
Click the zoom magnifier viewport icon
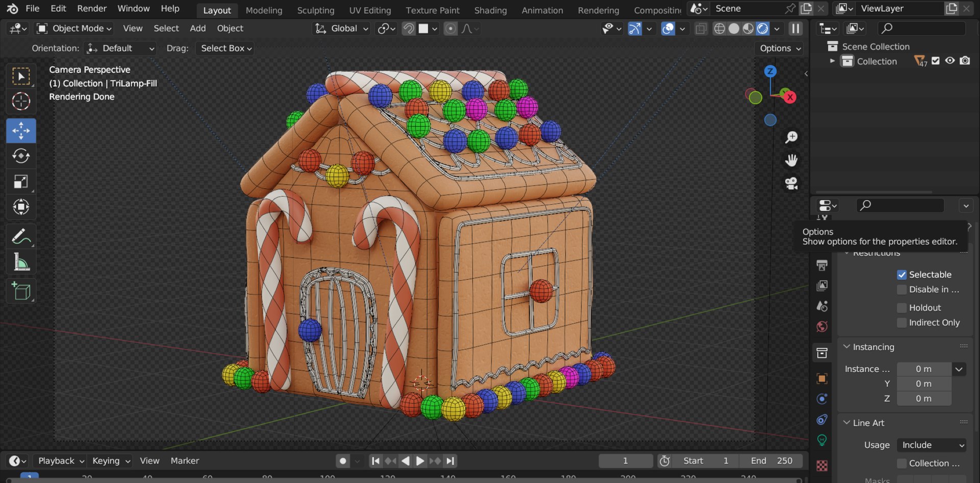click(792, 137)
